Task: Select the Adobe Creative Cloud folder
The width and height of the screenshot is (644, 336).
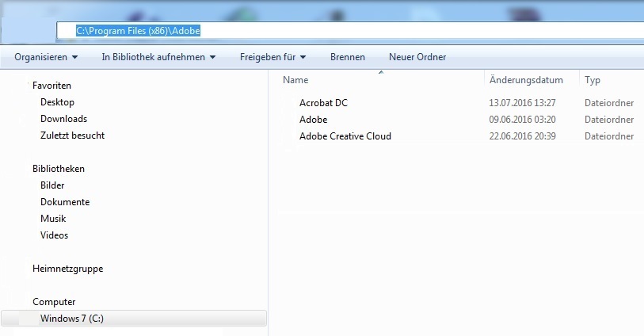Action: (x=345, y=136)
